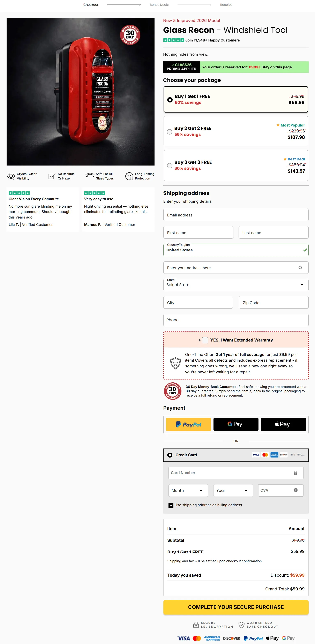Screen dimensions: 315x644
Task: Click the Enter your address here field
Action: click(236, 268)
